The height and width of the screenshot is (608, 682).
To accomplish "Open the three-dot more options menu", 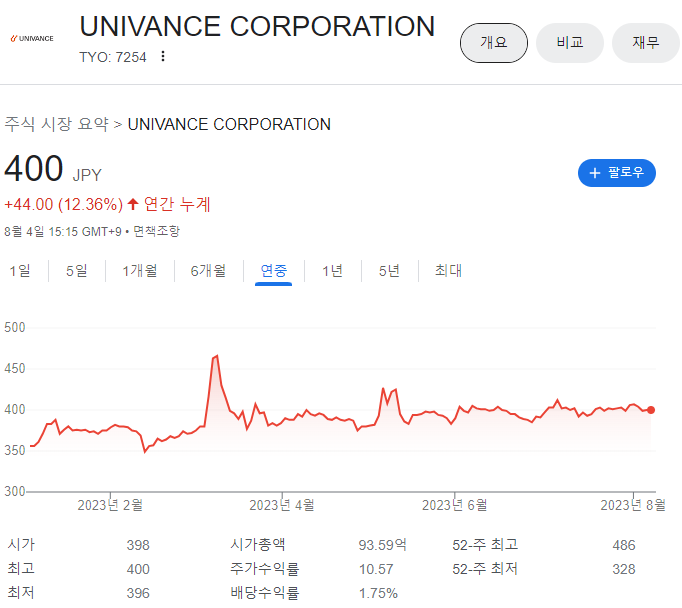I will (x=163, y=56).
